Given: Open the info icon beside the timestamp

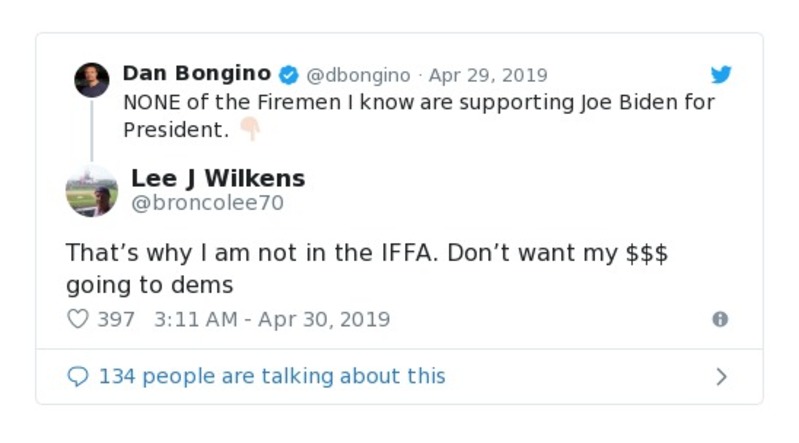Looking at the screenshot, I should 719,320.
